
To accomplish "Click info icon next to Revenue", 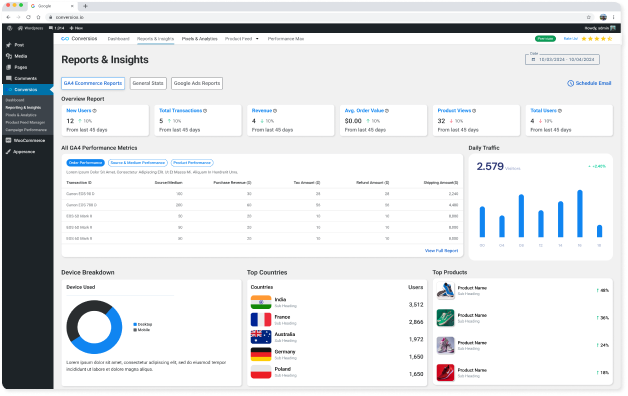I will tap(275, 111).
